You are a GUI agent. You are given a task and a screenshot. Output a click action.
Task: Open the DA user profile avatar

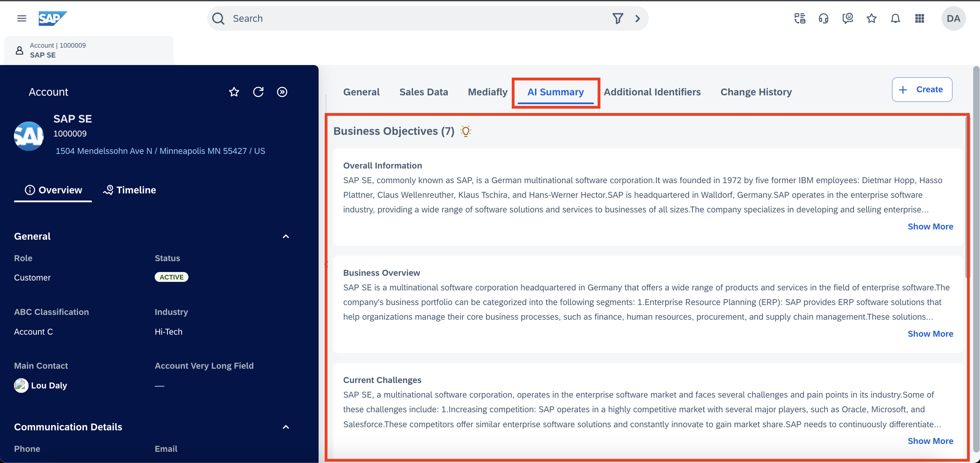coord(953,18)
